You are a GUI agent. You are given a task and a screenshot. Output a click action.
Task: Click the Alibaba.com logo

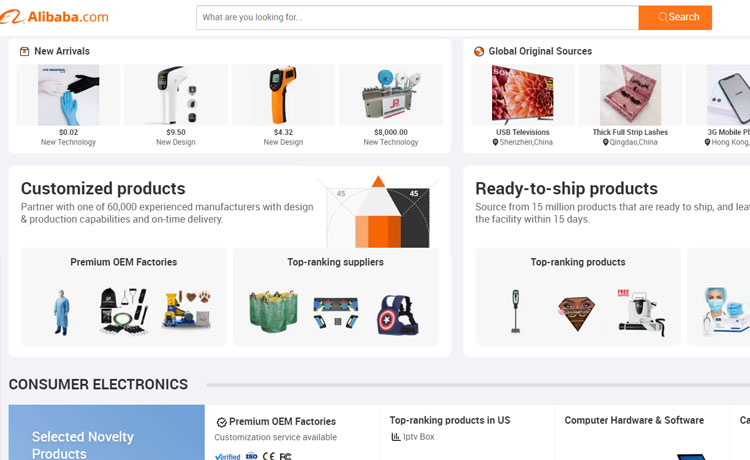click(56, 17)
